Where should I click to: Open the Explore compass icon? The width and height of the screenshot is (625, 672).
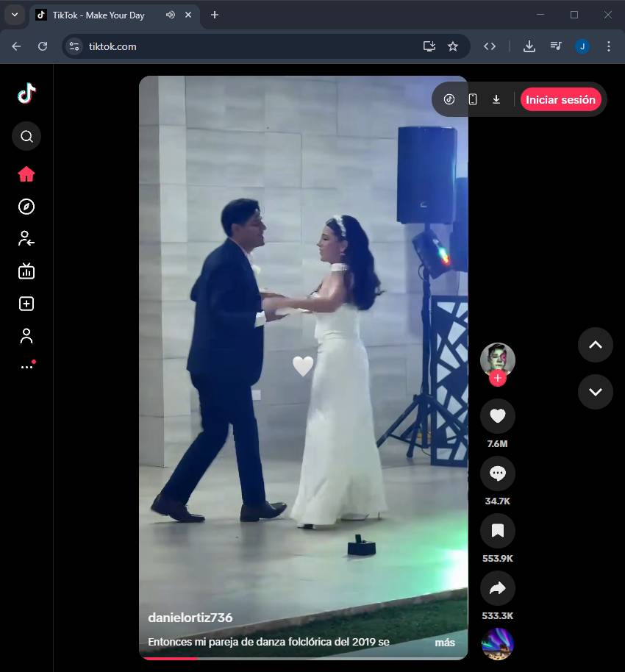[x=26, y=207]
